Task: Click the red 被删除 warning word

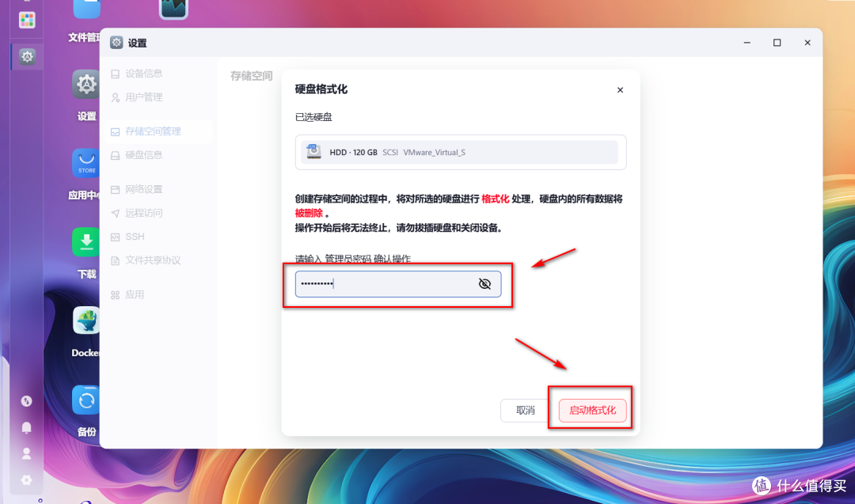Action: pyautogui.click(x=309, y=213)
